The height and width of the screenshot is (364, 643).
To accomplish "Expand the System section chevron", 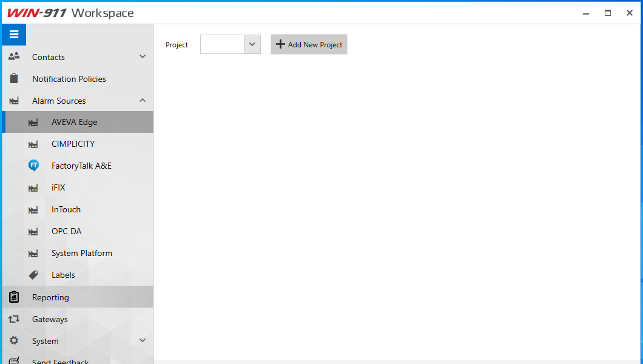I will click(143, 340).
